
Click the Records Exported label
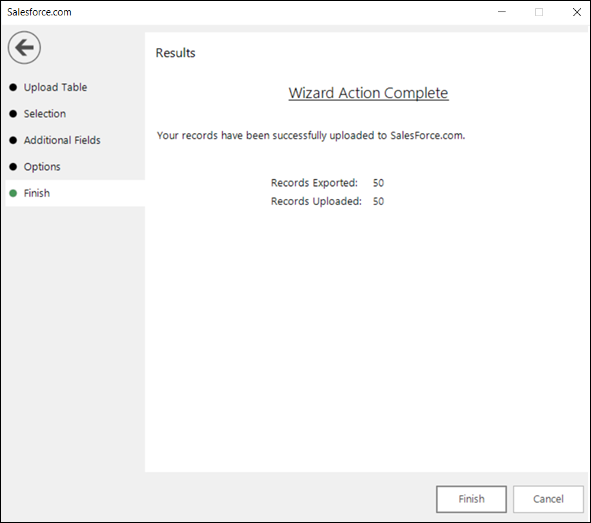[x=314, y=183]
